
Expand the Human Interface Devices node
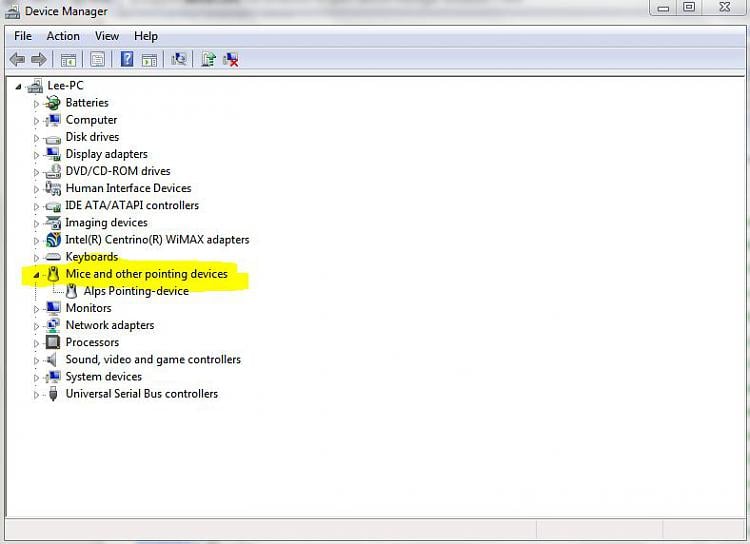(x=36, y=189)
